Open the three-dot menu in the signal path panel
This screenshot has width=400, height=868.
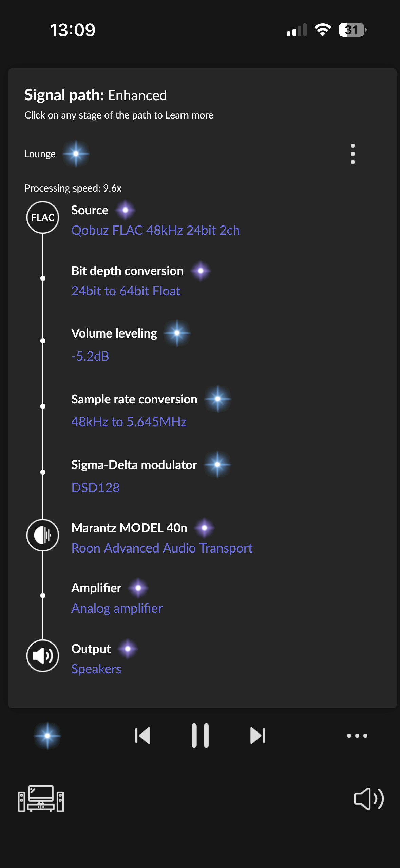pos(353,153)
